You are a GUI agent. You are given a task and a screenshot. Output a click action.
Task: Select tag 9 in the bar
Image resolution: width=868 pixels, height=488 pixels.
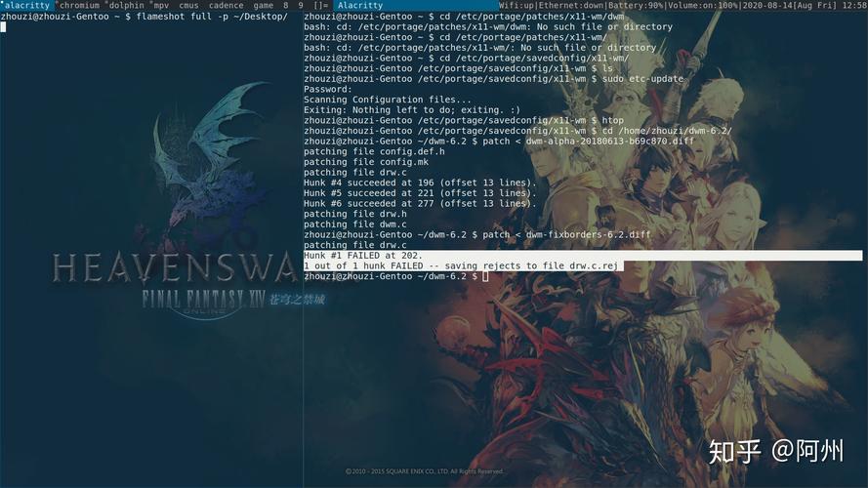pyautogui.click(x=301, y=5)
